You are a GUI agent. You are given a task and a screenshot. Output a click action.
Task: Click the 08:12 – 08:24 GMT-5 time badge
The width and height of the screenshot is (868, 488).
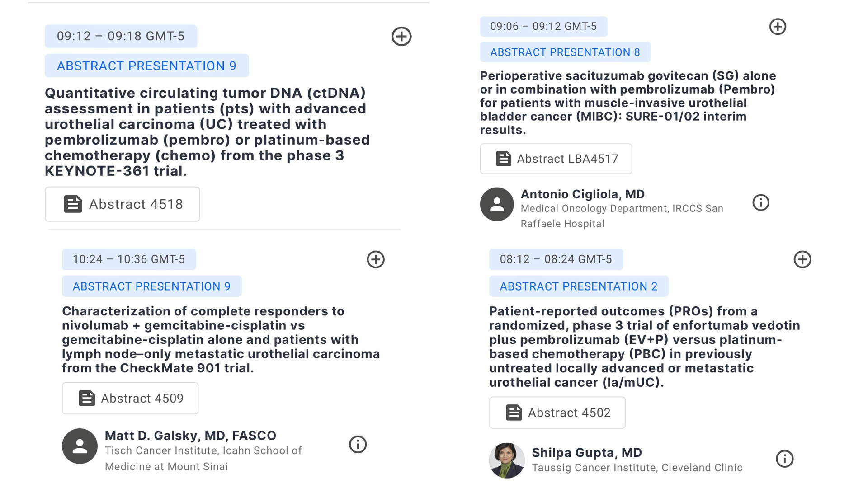click(556, 259)
